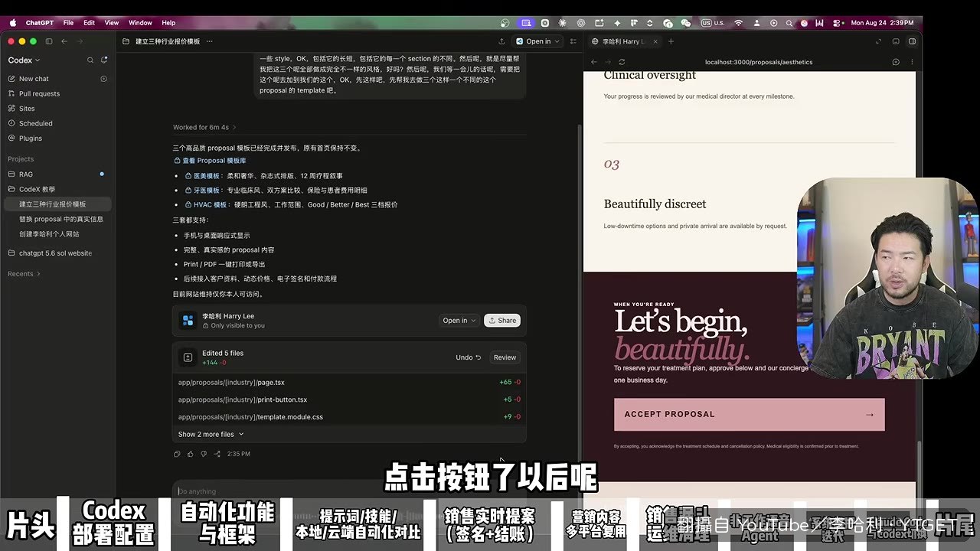Expand the 'Worked for 6m 4s' details
Image resolution: width=980 pixels, height=551 pixels.
[204, 127]
